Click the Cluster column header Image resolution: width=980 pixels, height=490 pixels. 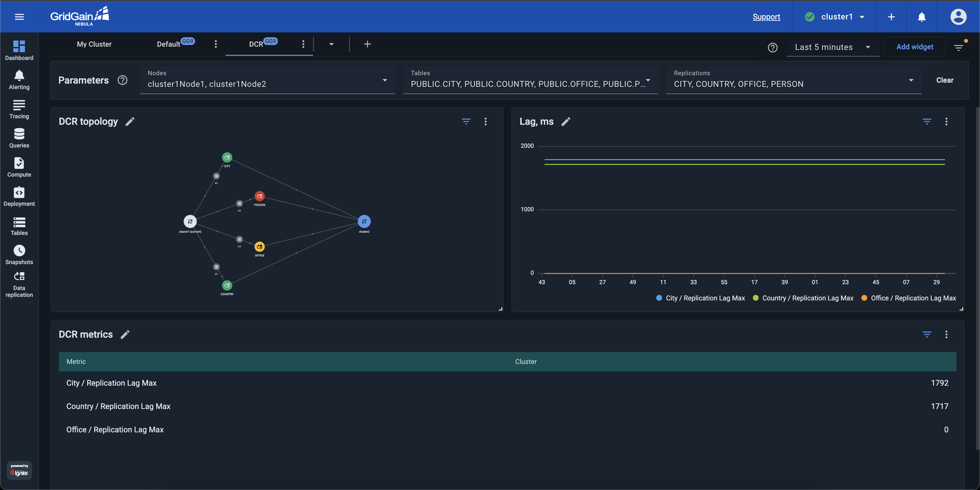coord(526,362)
